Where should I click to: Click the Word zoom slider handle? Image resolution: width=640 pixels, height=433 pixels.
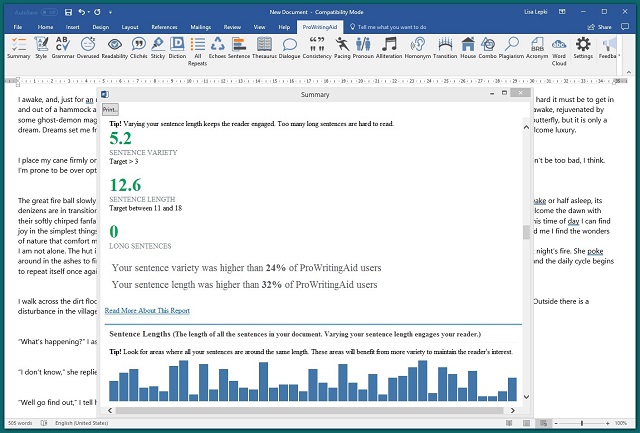582,423
